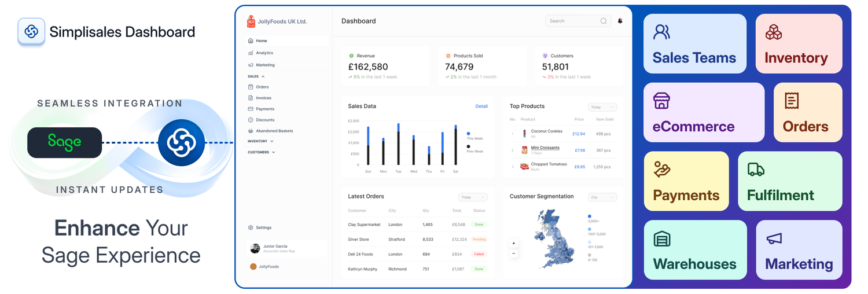Select the eCommerce feature card
The image size is (868, 294).
pos(704,112)
